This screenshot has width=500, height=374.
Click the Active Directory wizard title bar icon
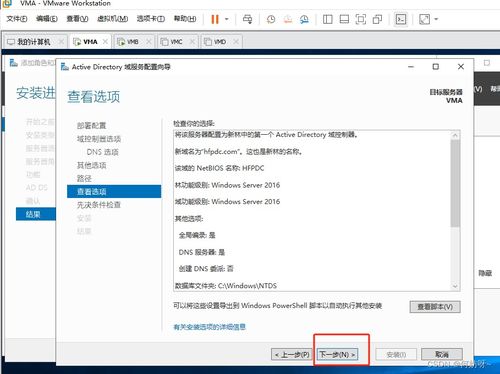(x=65, y=67)
